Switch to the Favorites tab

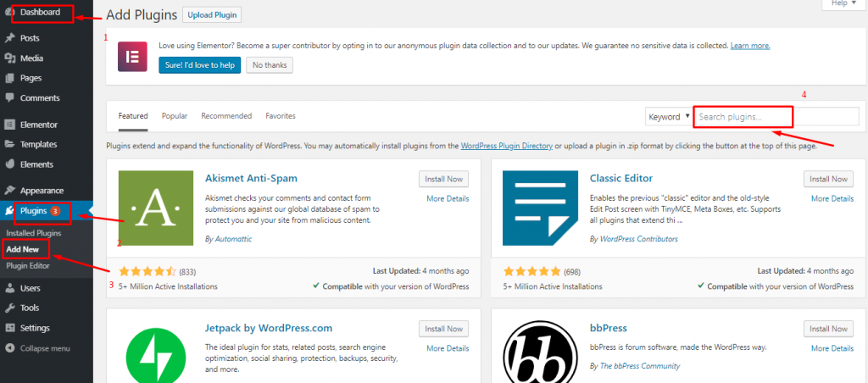pos(281,116)
